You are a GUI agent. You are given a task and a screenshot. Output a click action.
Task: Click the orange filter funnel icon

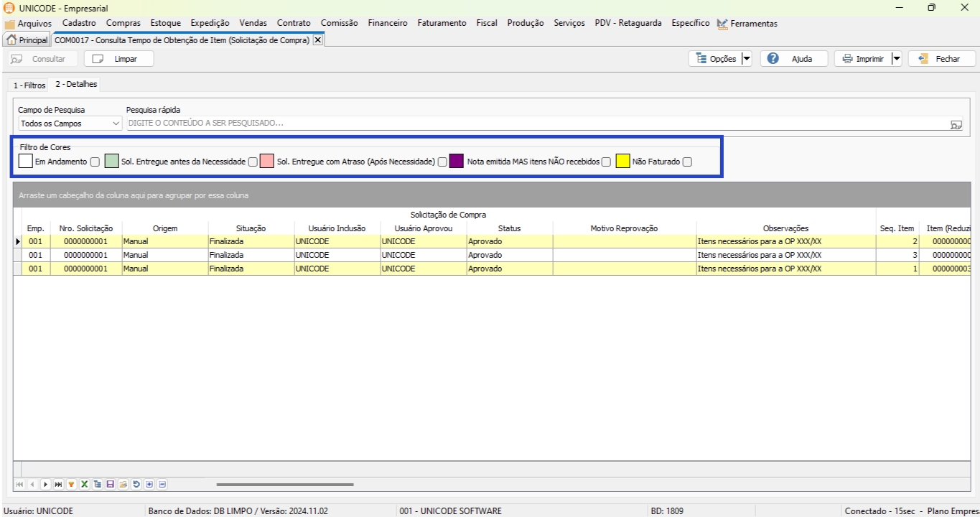(71, 485)
